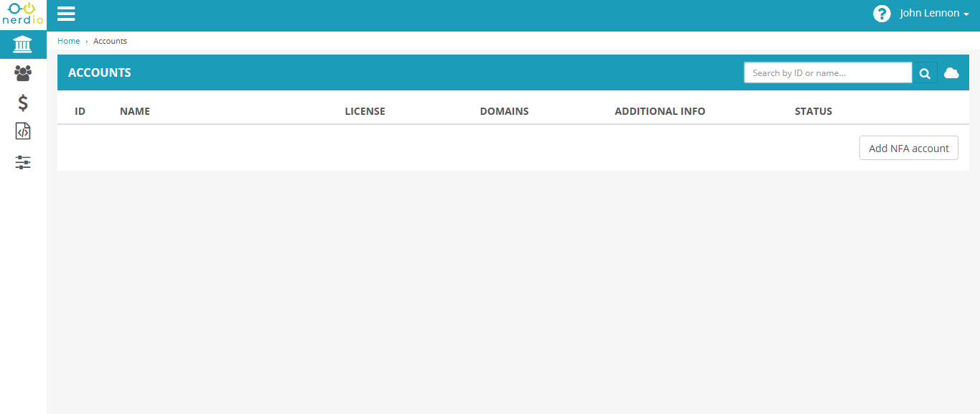Click the DOMAINS column header
Screen dimensions: 980x414
(504, 111)
